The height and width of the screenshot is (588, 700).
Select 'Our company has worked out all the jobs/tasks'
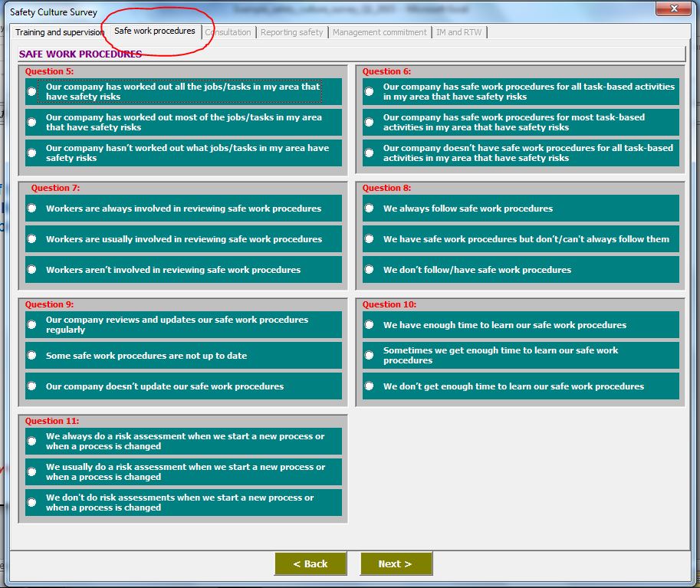30,92
